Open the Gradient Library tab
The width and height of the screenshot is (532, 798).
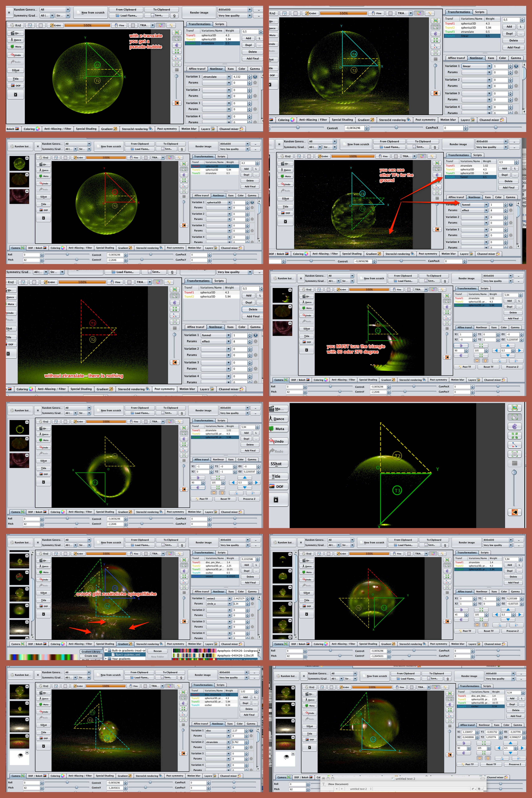point(91,651)
